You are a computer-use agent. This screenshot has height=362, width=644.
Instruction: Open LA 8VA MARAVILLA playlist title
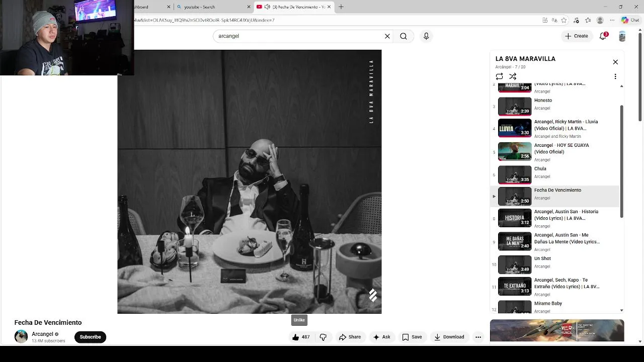[x=525, y=59]
